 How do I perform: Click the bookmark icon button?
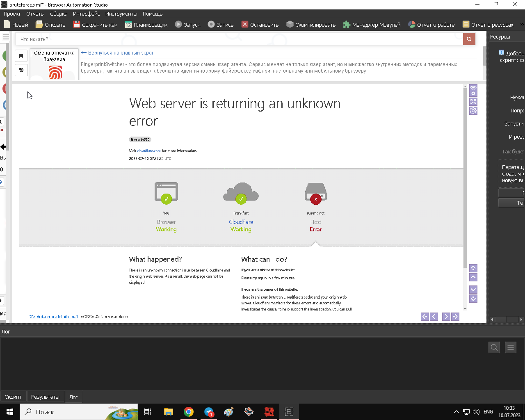pyautogui.click(x=21, y=56)
